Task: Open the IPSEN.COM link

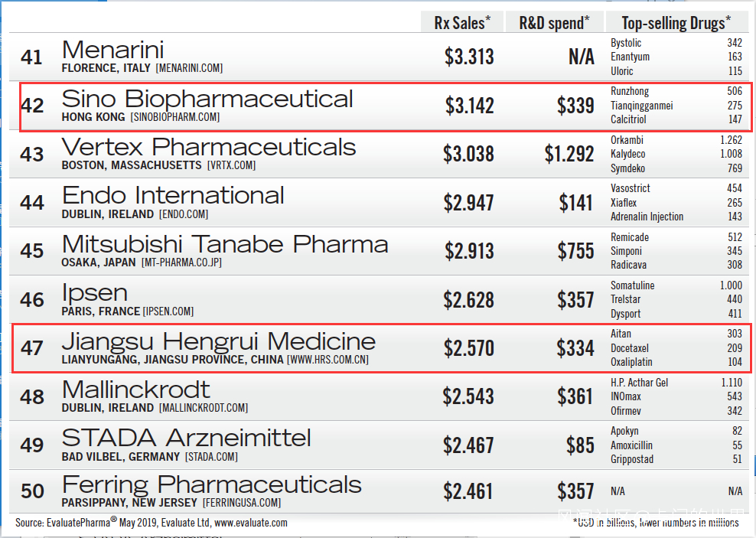Action: click(168, 311)
